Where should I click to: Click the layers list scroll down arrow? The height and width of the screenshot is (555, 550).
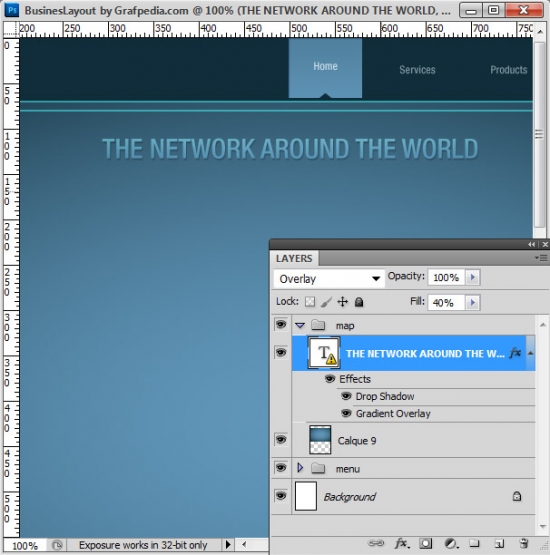point(543,527)
